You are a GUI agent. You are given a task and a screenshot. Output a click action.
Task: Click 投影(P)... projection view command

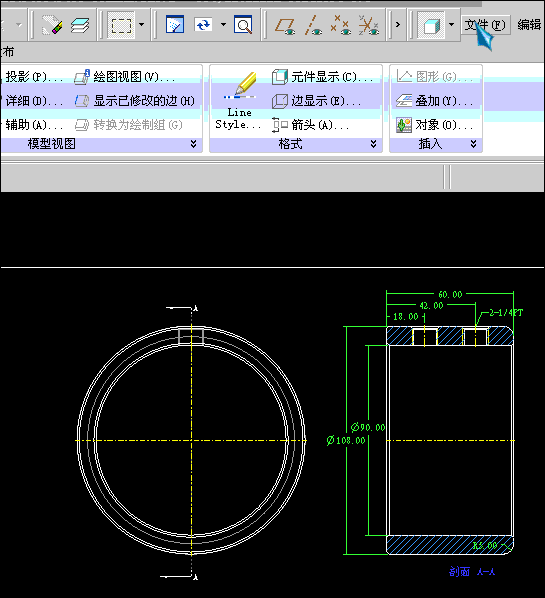coord(34,77)
